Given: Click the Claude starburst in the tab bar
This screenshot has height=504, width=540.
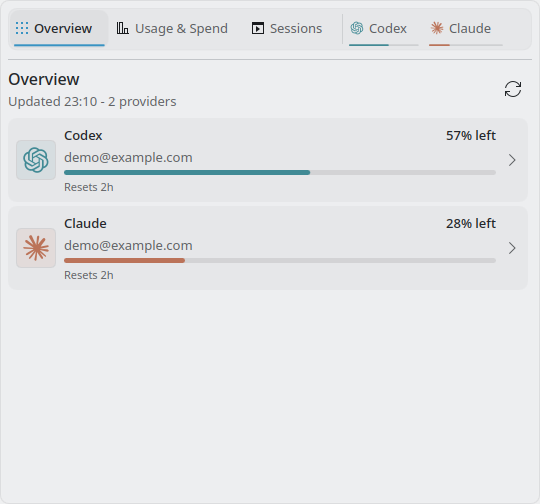Looking at the screenshot, I should (437, 28).
